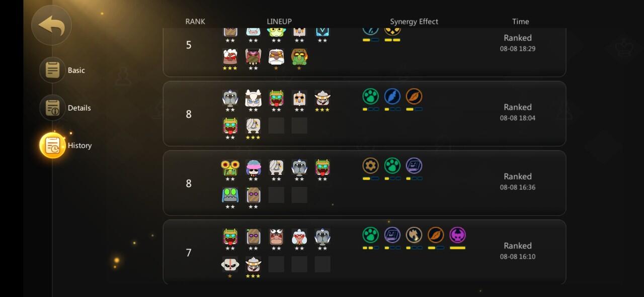
Task: Click orange leaf synergy in 18:04 match
Action: pos(414,96)
